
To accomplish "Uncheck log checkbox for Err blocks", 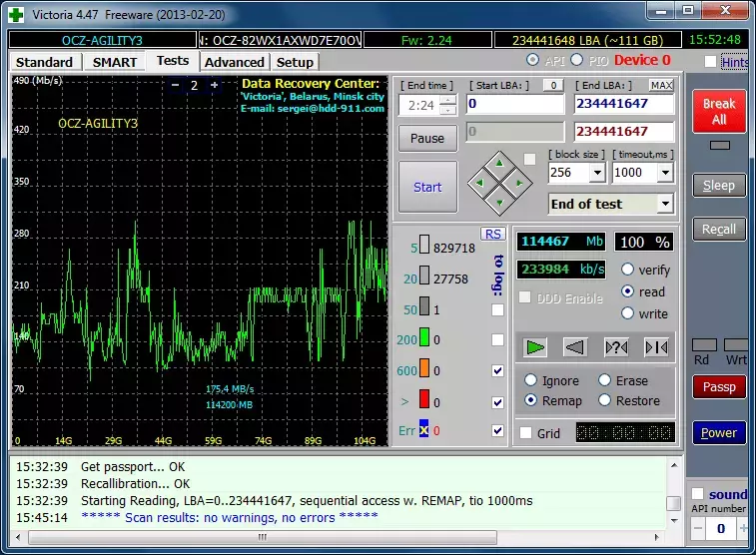I will click(x=497, y=430).
